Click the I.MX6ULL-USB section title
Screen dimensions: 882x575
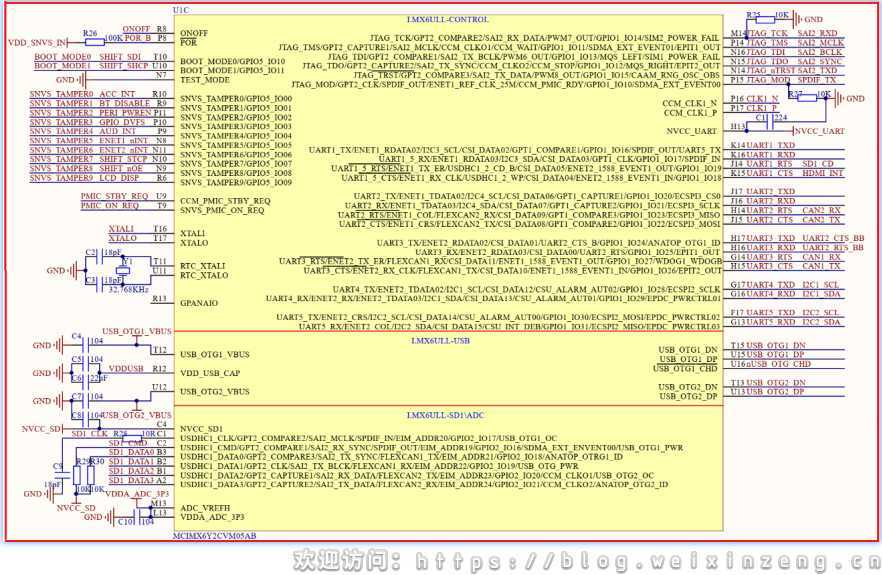[440, 340]
